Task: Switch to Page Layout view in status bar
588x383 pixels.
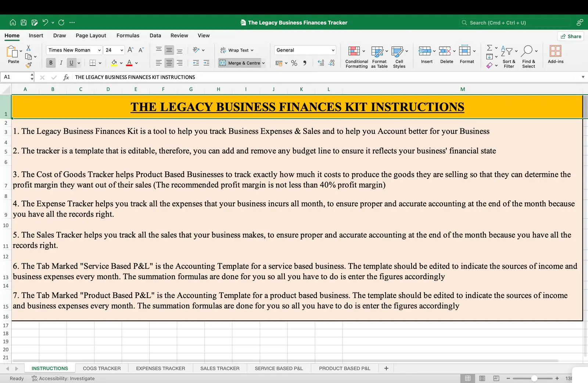Action: coord(482,378)
